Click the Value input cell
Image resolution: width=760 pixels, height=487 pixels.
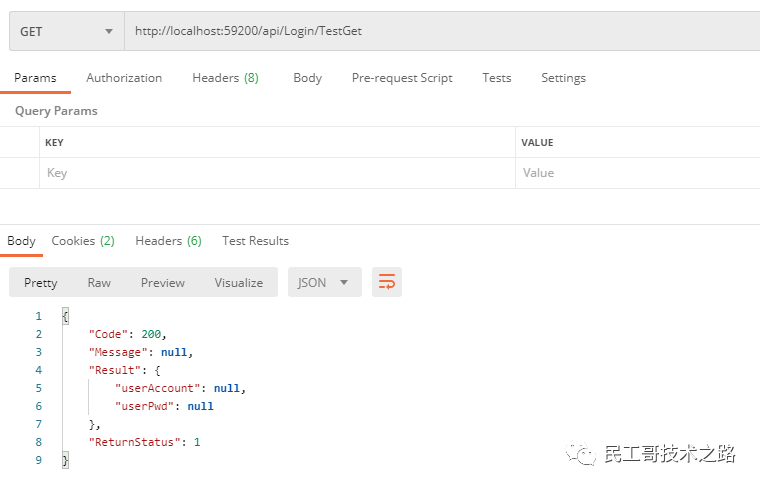pos(638,173)
